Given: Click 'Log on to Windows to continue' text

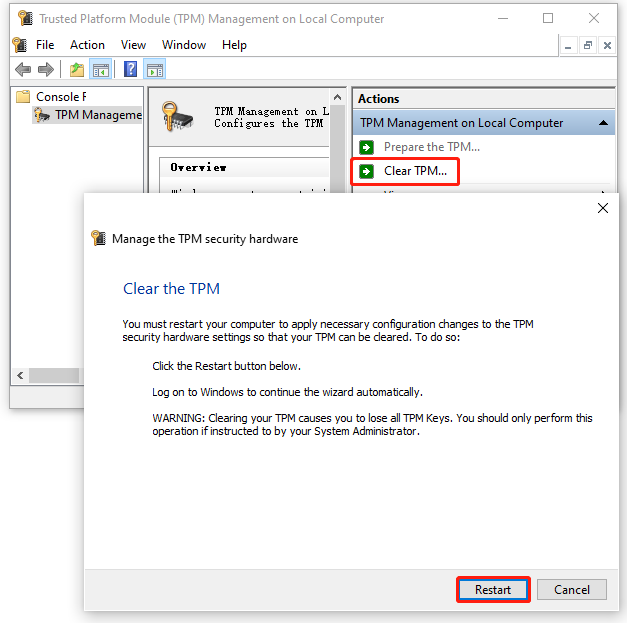Looking at the screenshot, I should [287, 392].
